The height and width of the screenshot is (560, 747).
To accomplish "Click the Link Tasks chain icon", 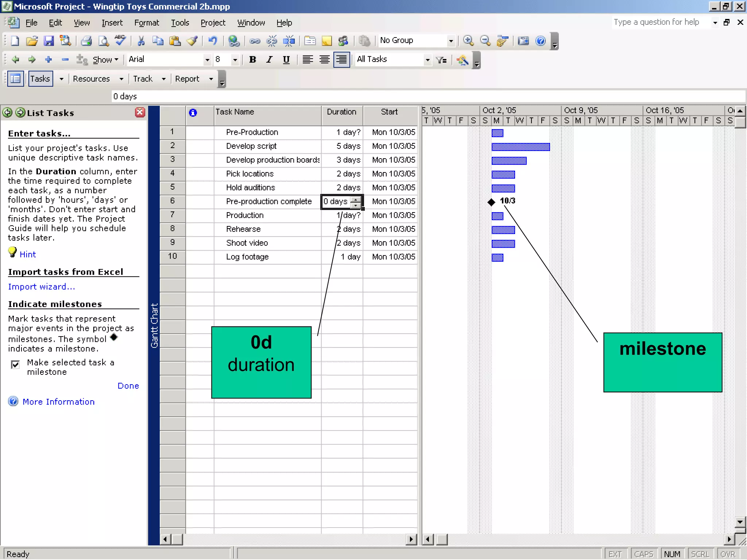I will [x=255, y=40].
